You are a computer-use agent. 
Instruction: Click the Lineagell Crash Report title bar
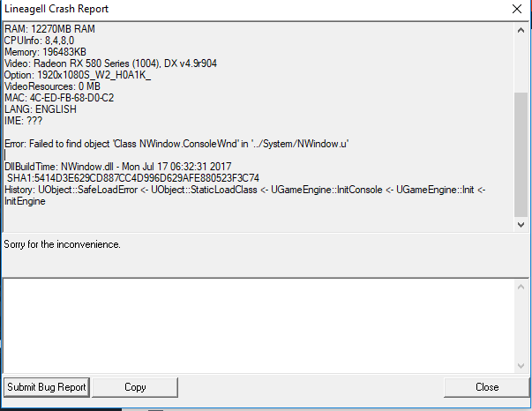(x=221, y=10)
